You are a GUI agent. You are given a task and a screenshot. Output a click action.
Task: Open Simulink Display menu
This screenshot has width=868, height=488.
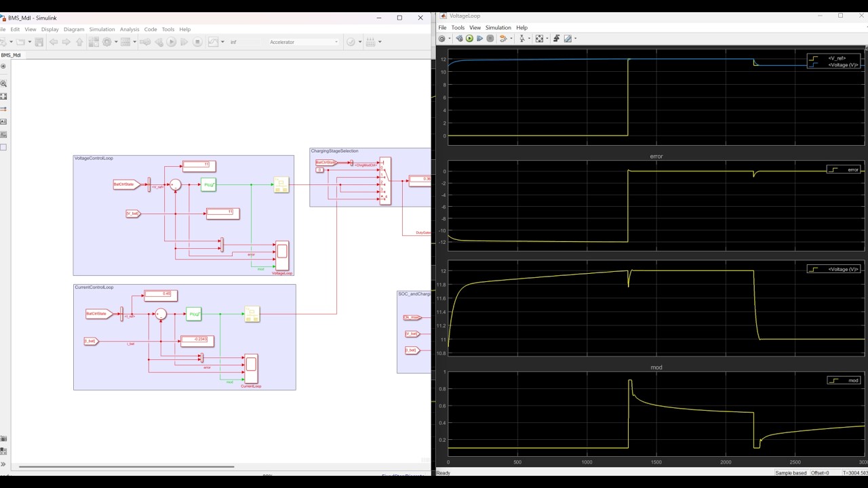(50, 29)
